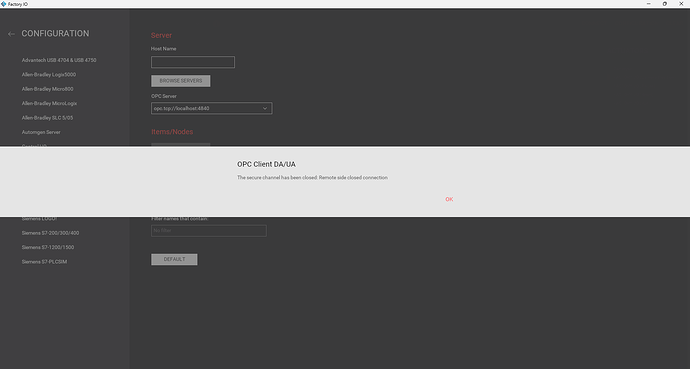
Task: Click the DEFAULT button
Action: [x=174, y=259]
